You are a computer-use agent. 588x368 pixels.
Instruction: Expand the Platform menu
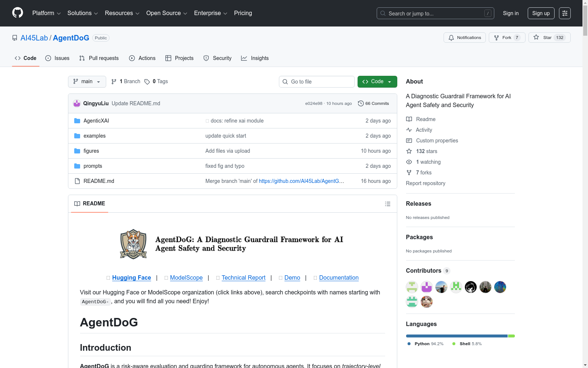click(x=47, y=13)
